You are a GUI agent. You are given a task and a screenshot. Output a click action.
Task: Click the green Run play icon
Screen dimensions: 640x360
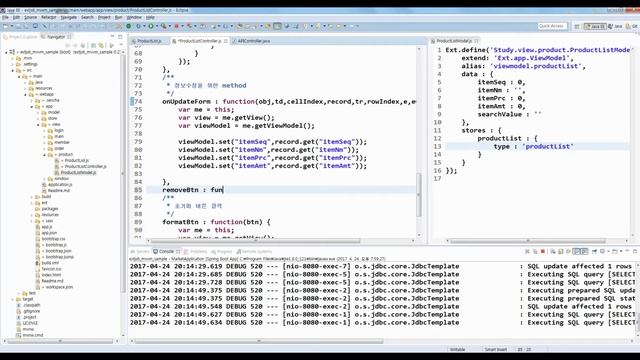click(x=151, y=26)
